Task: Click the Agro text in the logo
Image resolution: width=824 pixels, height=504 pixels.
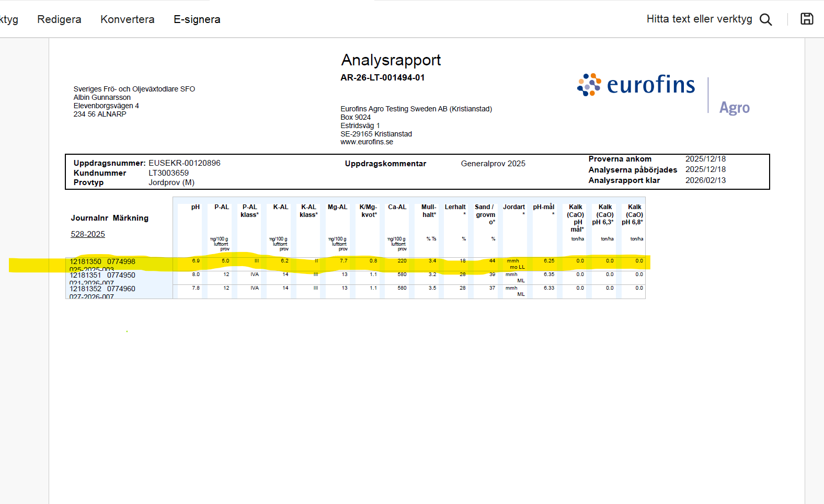Action: pos(734,108)
